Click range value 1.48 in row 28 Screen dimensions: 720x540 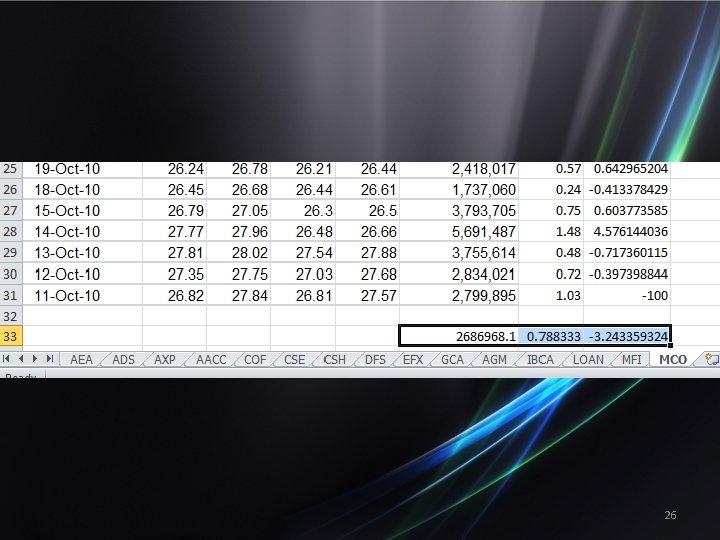(x=551, y=231)
